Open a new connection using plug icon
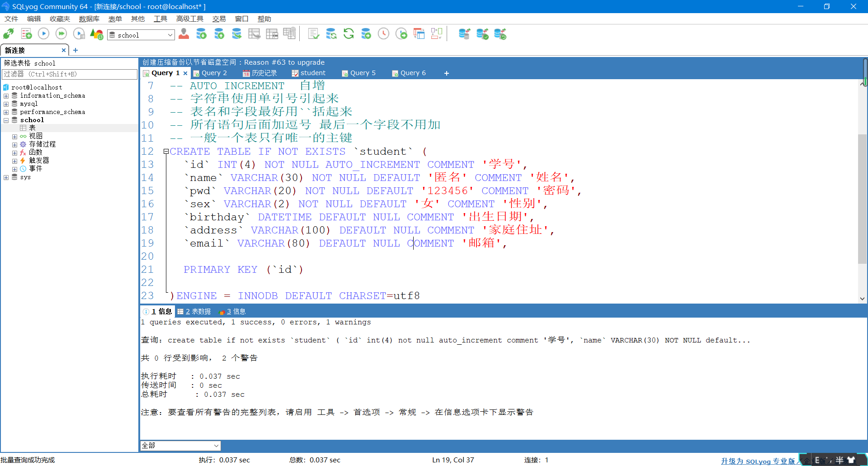 tap(9, 33)
